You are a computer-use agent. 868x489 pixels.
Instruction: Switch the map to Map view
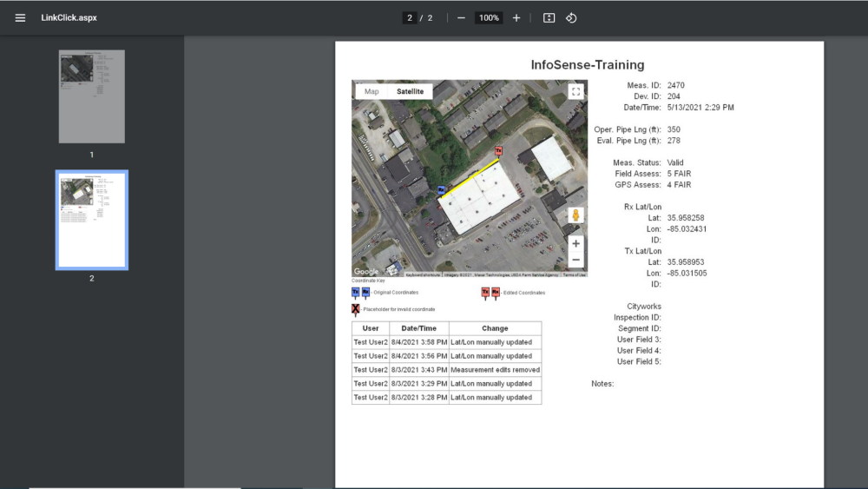(372, 91)
